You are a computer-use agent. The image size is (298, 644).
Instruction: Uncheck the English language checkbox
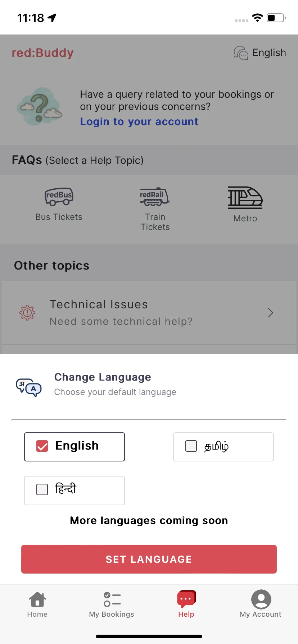42,446
